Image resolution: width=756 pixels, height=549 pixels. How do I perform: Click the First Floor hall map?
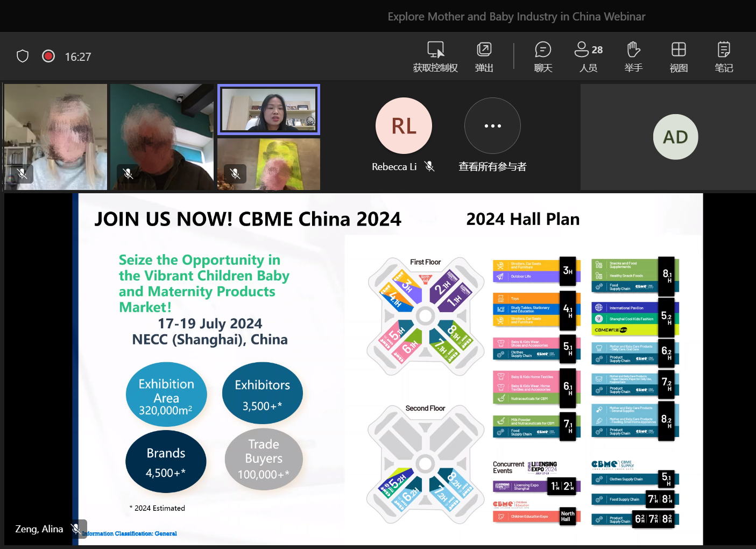(x=425, y=316)
